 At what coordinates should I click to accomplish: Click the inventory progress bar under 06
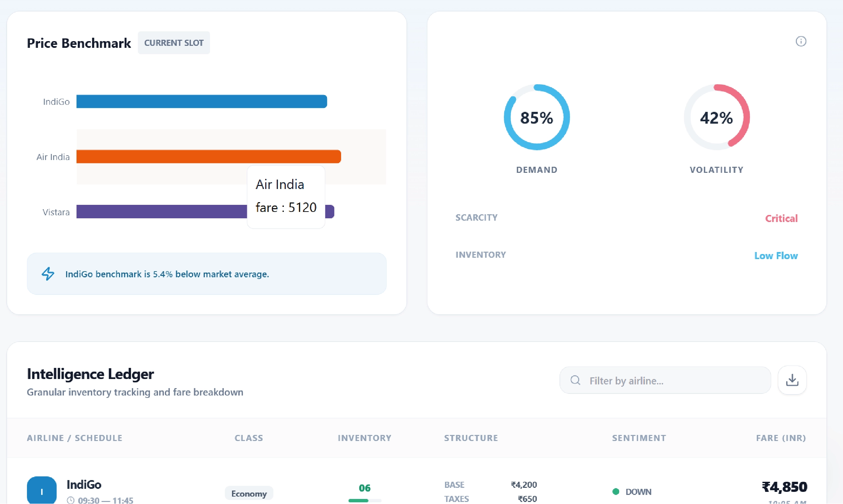coord(364,501)
